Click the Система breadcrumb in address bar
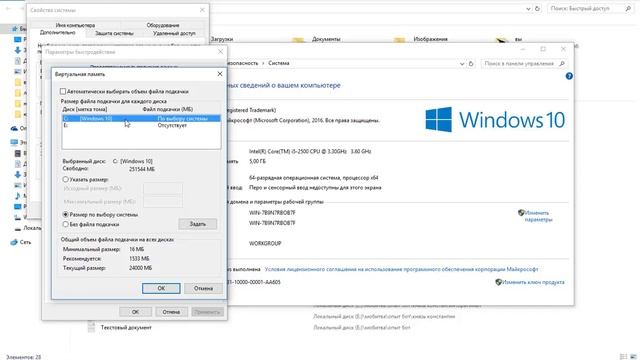Image resolution: width=640 pixels, height=360 pixels. [x=279, y=63]
